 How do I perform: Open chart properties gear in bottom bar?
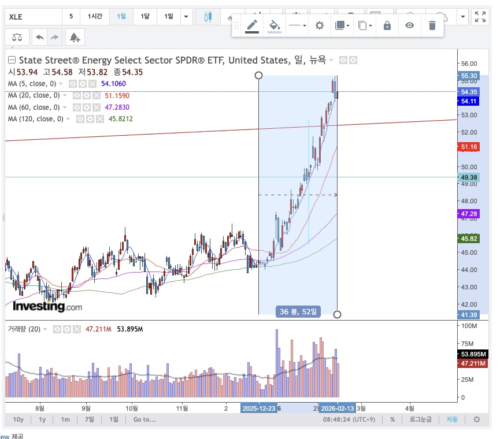coord(477,419)
